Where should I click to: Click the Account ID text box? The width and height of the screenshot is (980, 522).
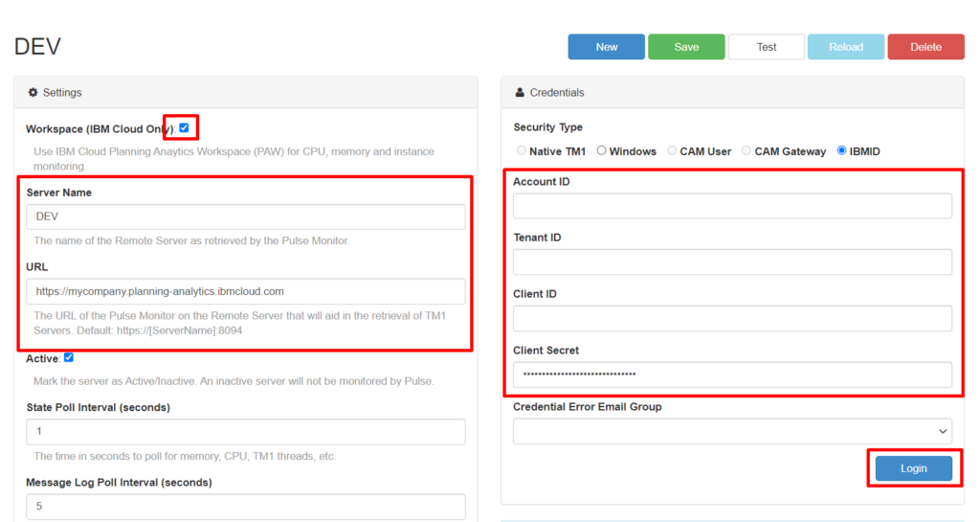(x=732, y=206)
